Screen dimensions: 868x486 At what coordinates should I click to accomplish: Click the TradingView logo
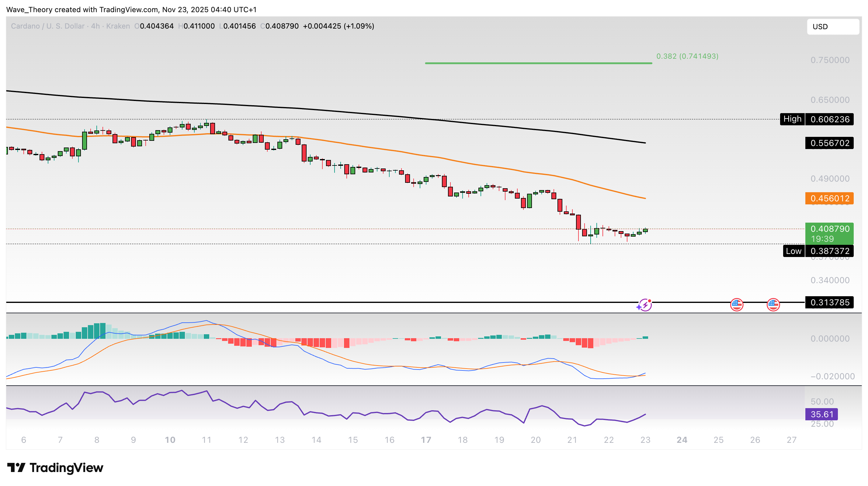(x=55, y=467)
